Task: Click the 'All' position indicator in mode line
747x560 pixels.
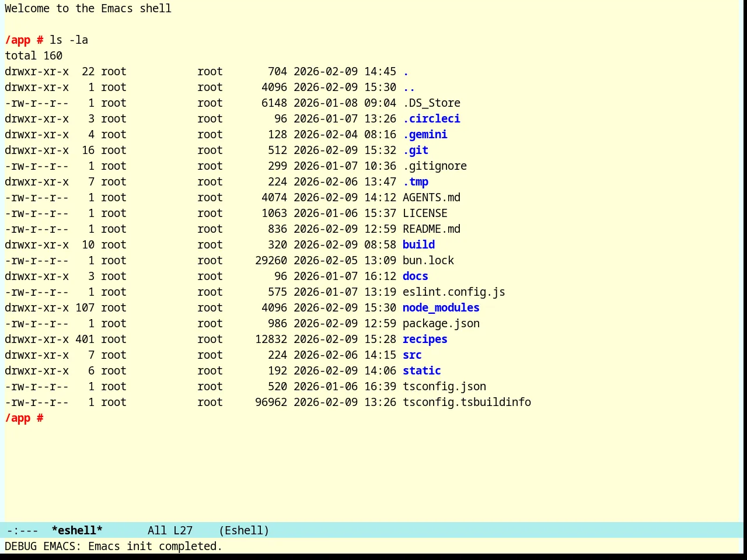Action: (x=157, y=531)
